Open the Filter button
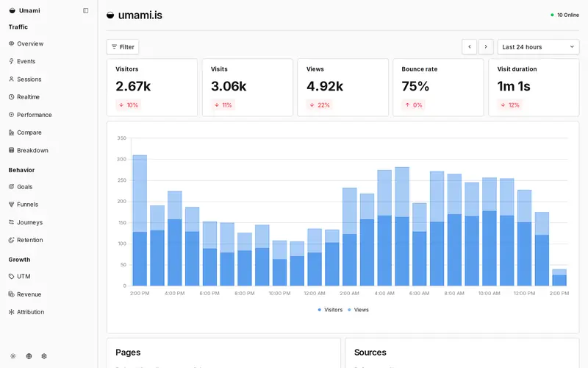 coord(123,47)
